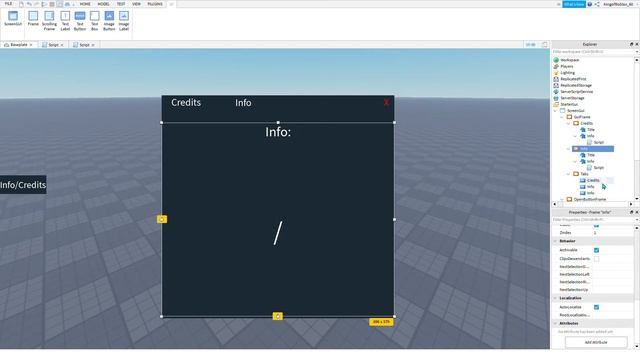640x360 pixels.
Task: Open the Properties filter dropdown arrow
Action: [637, 220]
